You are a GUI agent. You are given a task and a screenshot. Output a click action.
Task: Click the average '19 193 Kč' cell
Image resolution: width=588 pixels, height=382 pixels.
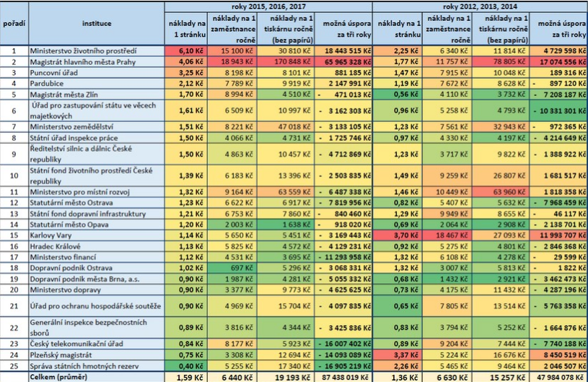286,377
